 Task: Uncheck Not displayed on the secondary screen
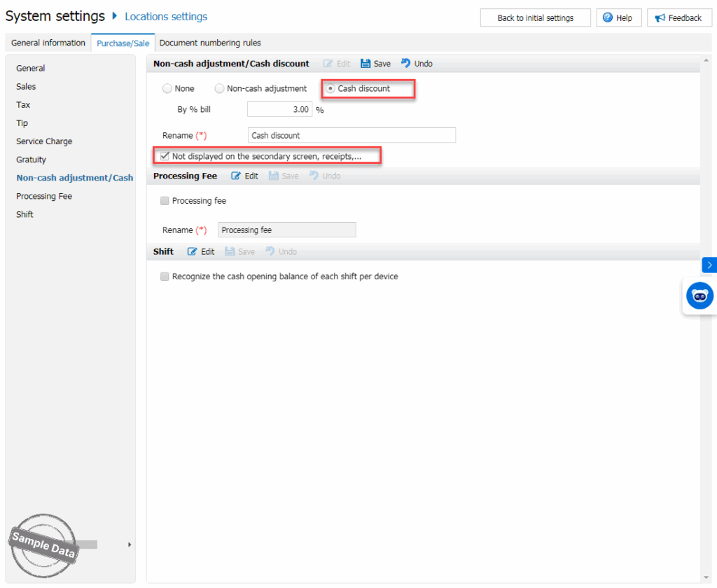pos(165,156)
